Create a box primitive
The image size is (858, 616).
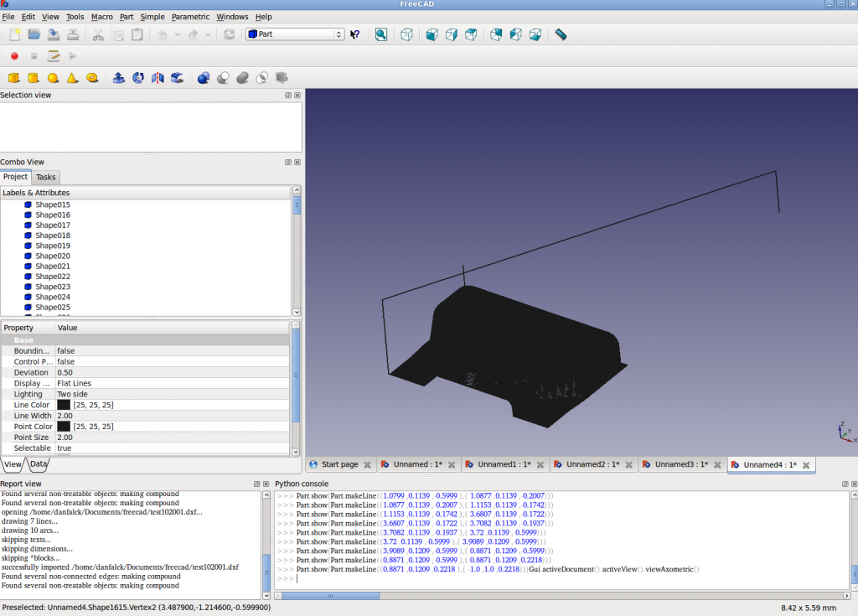click(x=13, y=78)
